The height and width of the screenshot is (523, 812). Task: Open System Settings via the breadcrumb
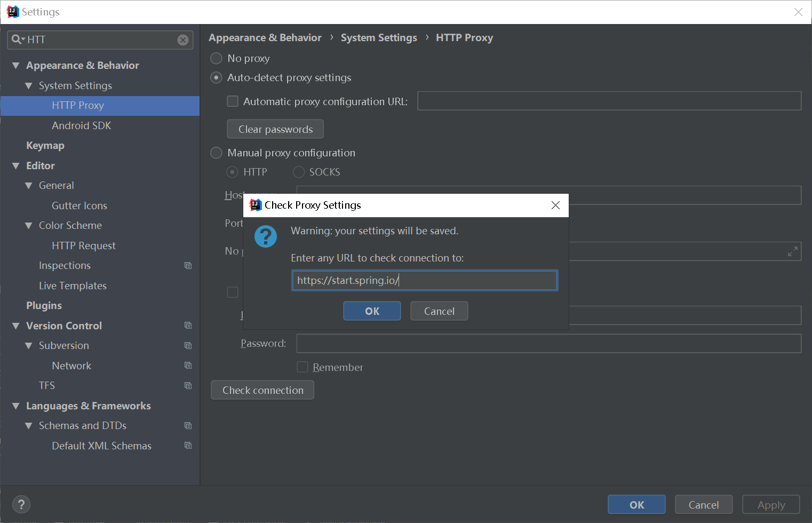coord(379,37)
